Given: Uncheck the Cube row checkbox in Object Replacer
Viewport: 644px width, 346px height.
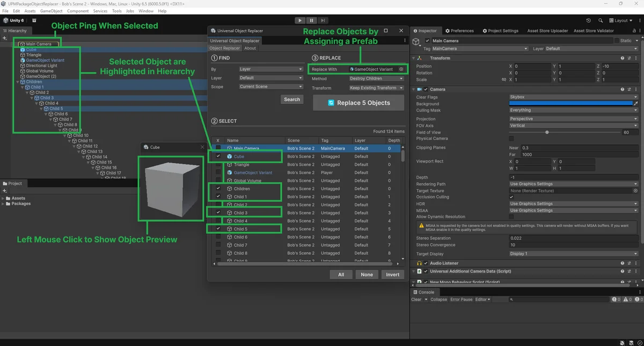Looking at the screenshot, I should (218, 157).
